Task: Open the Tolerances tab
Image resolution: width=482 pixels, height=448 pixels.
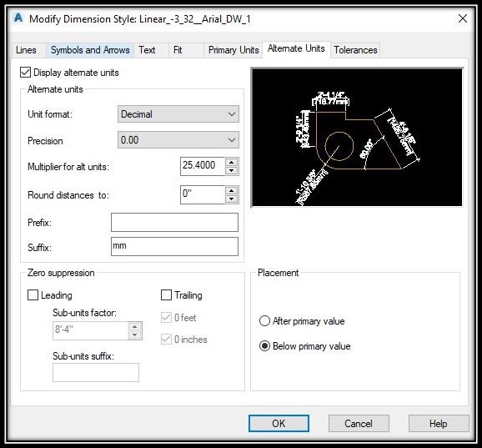Action: 355,50
